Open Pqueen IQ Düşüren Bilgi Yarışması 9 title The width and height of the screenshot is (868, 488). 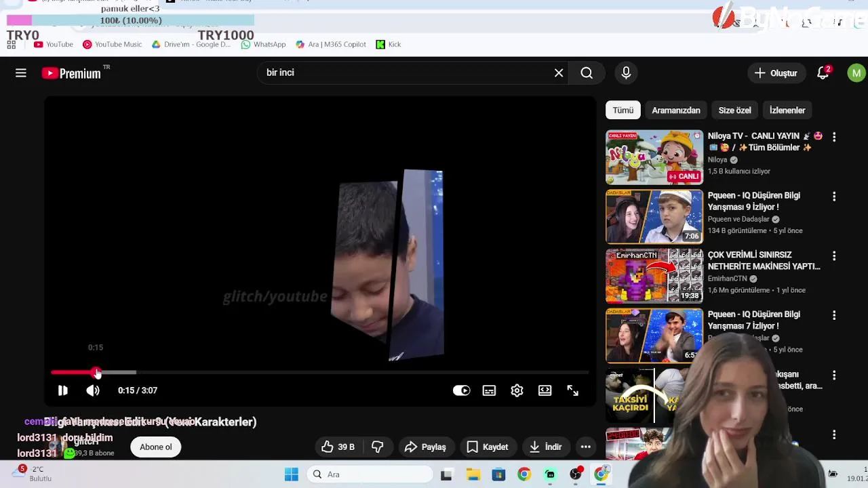click(x=754, y=201)
